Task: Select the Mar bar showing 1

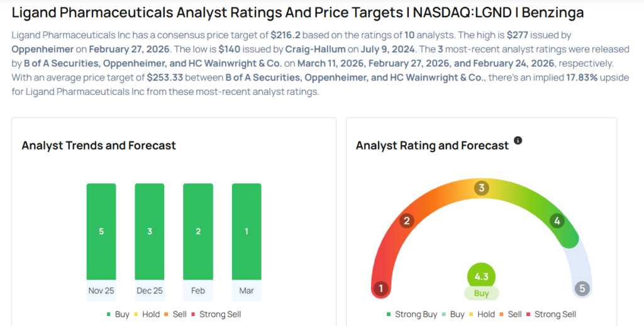Action: click(247, 231)
